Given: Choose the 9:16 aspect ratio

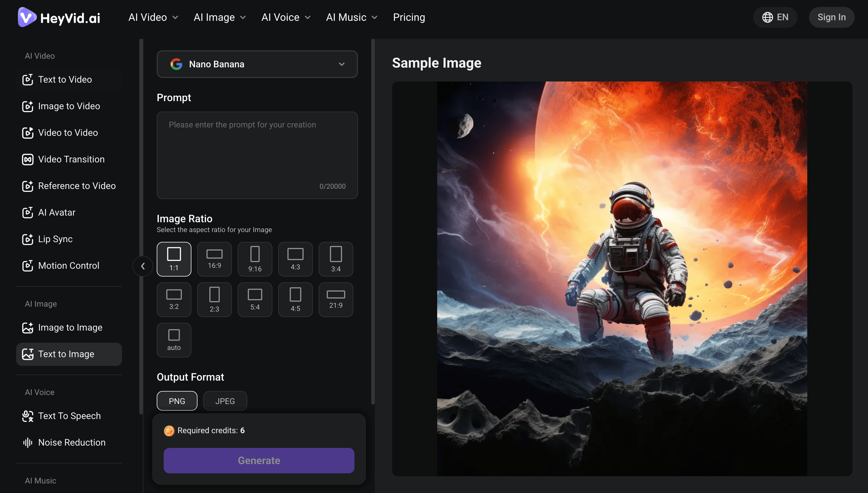Looking at the screenshot, I should 255,259.
